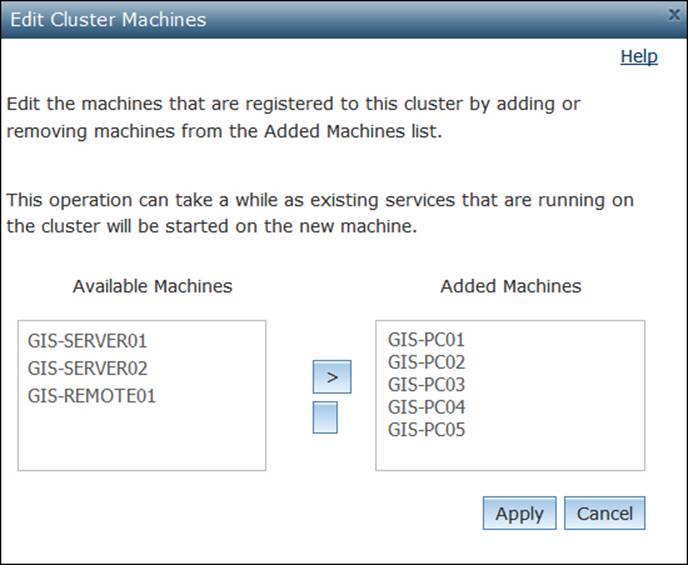Click the Available Machines heading label
688x565 pixels.
(152, 286)
